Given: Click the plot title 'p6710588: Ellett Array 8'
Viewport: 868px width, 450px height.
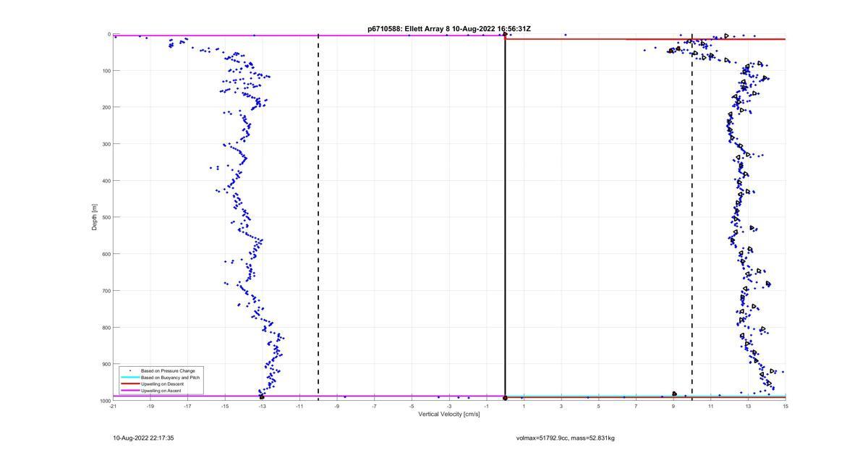Looking at the screenshot, I should point(409,29).
